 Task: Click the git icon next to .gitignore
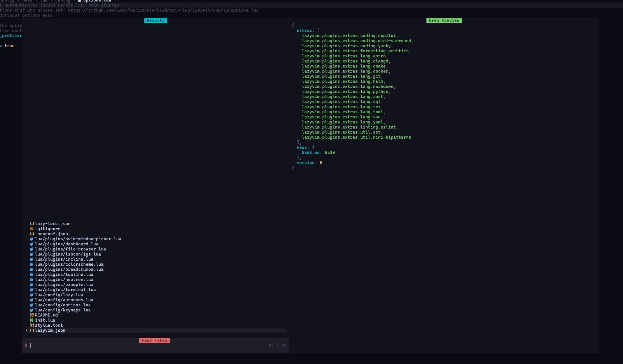32,229
